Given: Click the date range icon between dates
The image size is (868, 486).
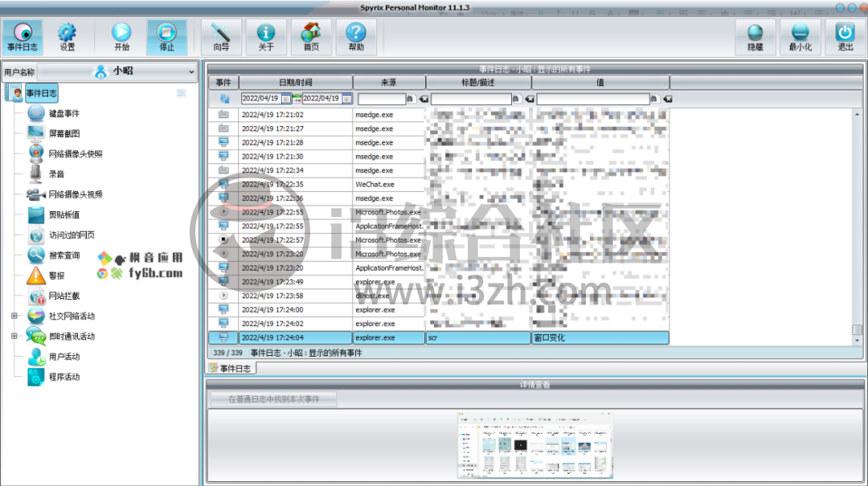Looking at the screenshot, I should coord(297,99).
